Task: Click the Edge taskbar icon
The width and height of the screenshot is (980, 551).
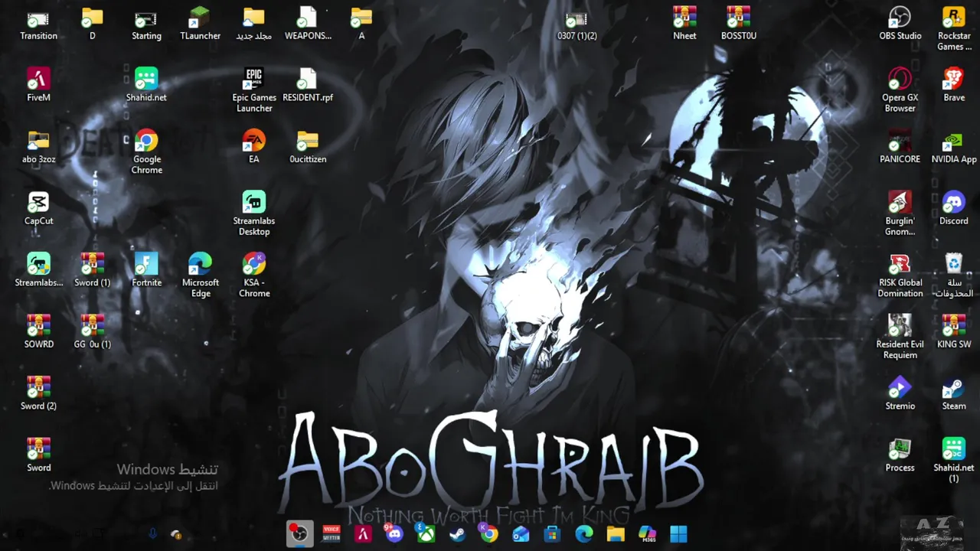Action: pyautogui.click(x=583, y=533)
